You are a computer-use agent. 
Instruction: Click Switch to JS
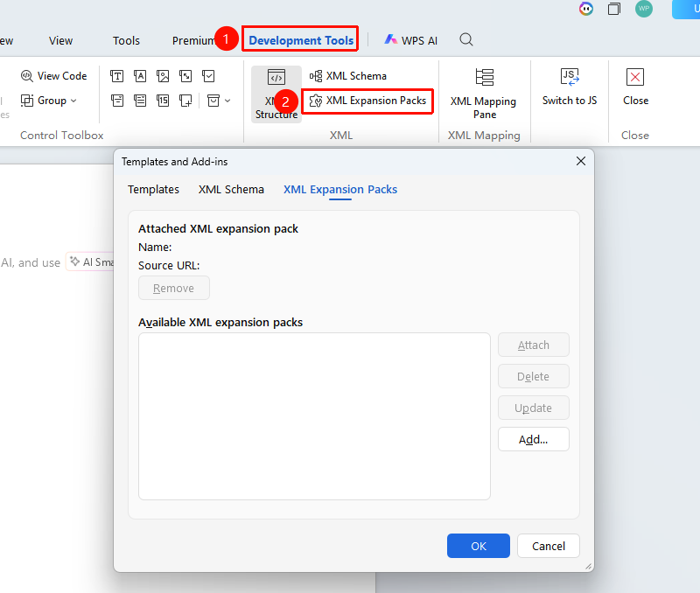[570, 87]
